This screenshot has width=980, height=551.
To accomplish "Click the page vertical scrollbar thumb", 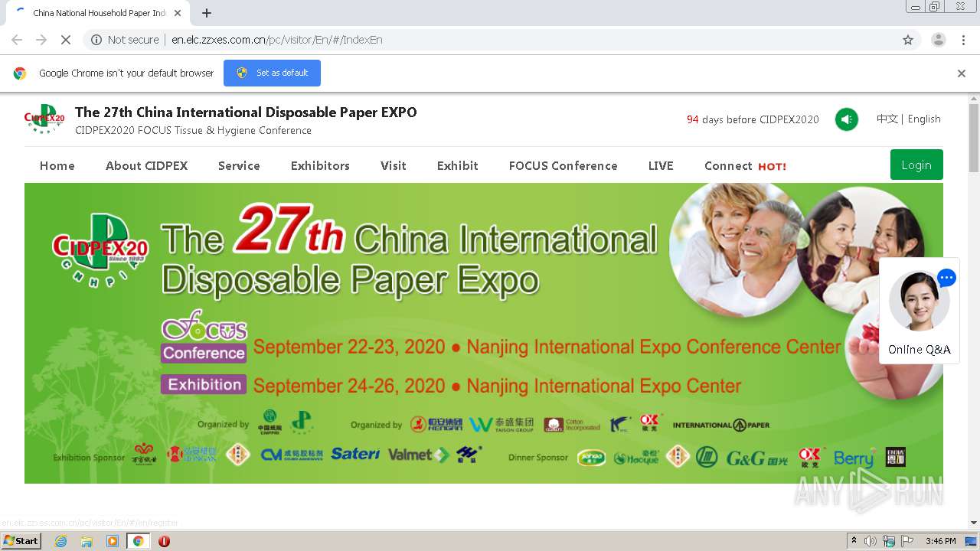I will (974, 138).
